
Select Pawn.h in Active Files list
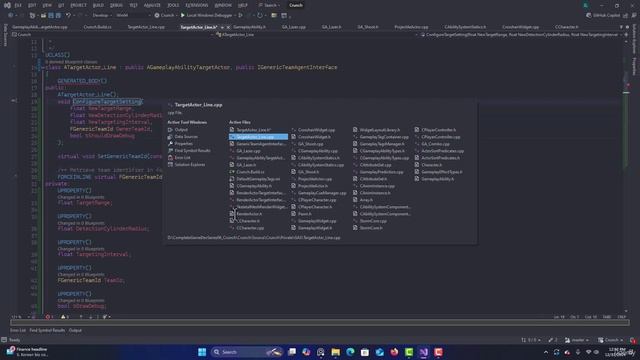point(302,214)
